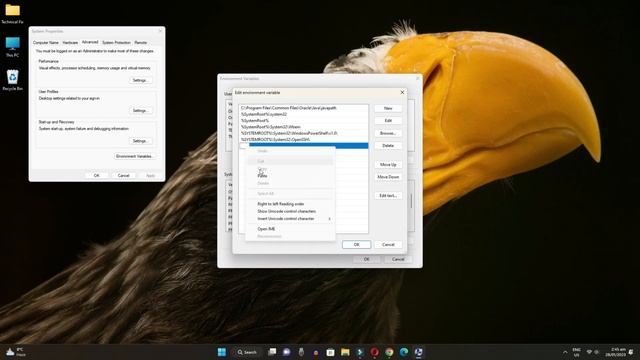
Task: Switch to Remote tab in System Properties
Action: click(x=141, y=42)
